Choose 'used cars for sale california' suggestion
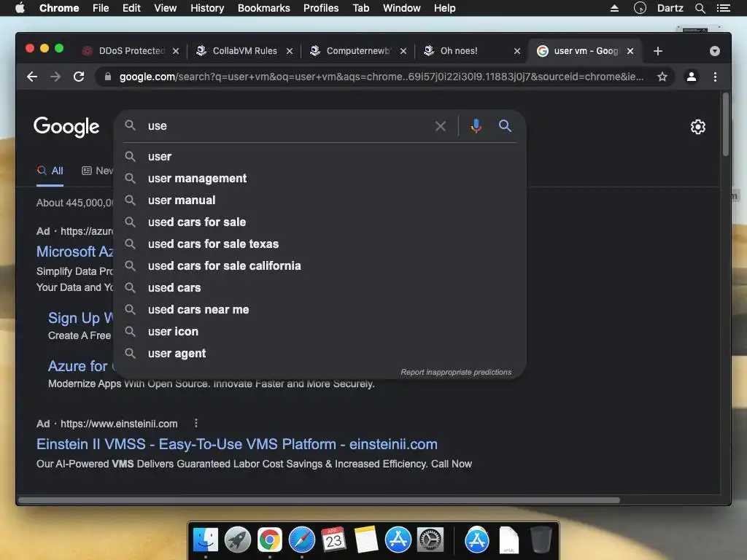747x560 pixels. [320, 265]
